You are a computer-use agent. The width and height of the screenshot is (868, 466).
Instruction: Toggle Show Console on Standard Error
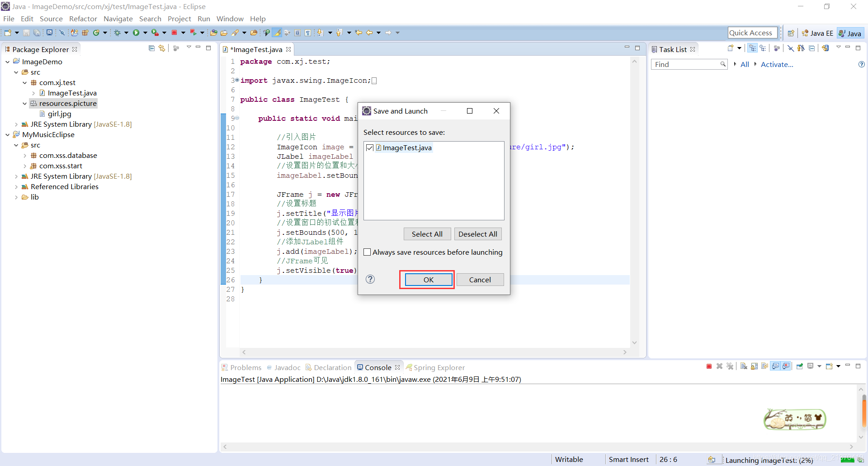pyautogui.click(x=786, y=366)
